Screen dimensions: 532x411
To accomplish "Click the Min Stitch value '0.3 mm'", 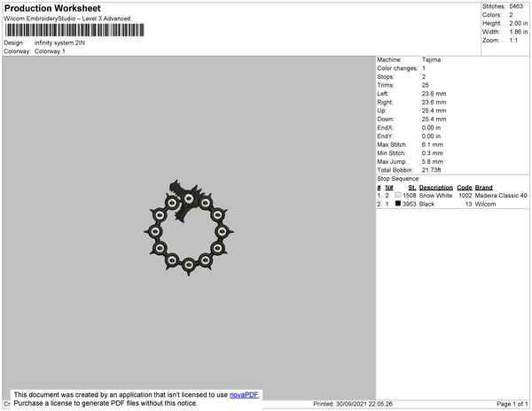I will click(433, 153).
